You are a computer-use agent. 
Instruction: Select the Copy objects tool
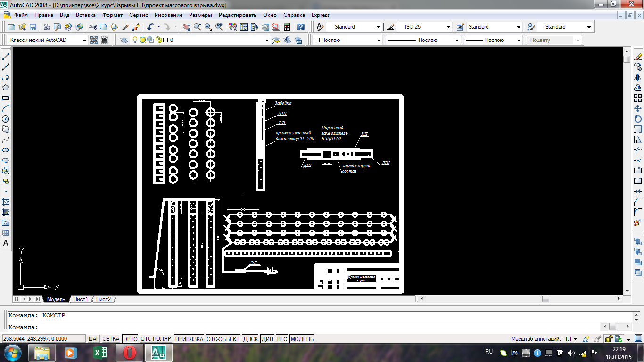(638, 67)
